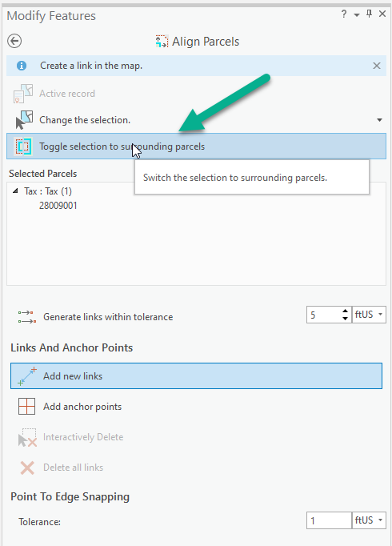This screenshot has width=392, height=546.
Task: Collapse the Tax : Tax (1) tree node
Action: pyautogui.click(x=15, y=191)
